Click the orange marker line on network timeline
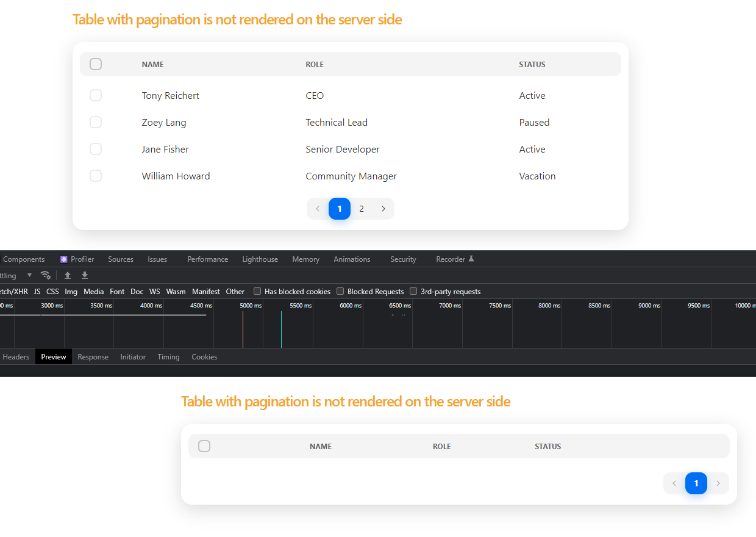This screenshot has height=537, width=756. pyautogui.click(x=243, y=330)
